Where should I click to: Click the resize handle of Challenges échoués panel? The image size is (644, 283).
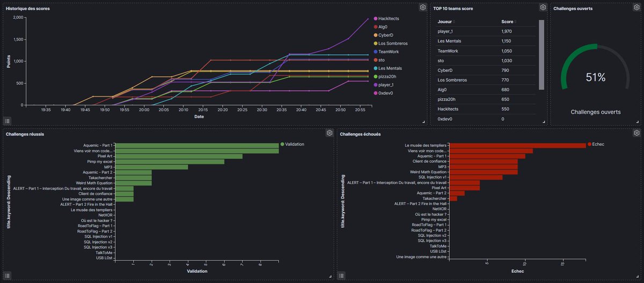638,278
